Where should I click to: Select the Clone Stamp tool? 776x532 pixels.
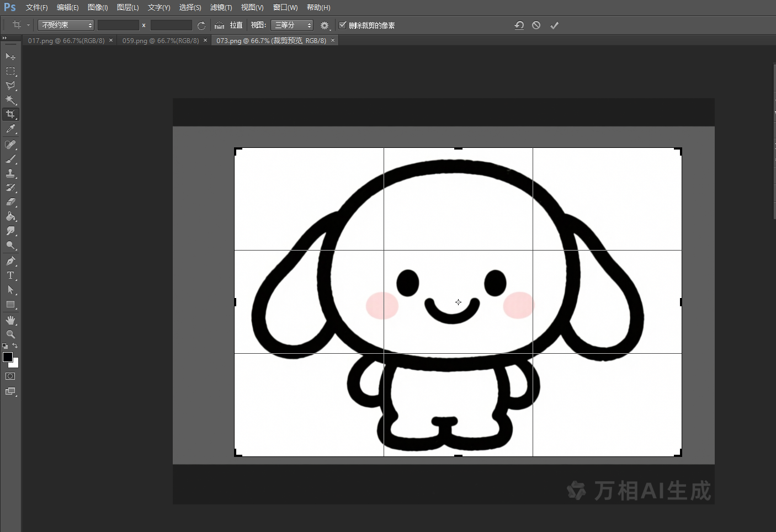(x=10, y=173)
